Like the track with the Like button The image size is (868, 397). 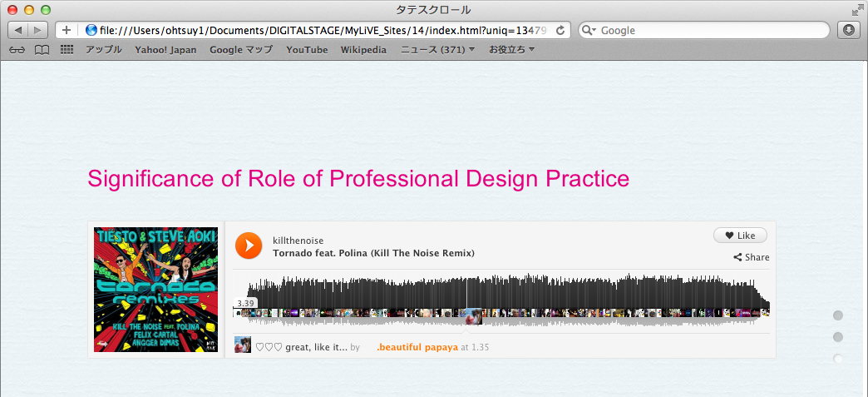(x=740, y=235)
